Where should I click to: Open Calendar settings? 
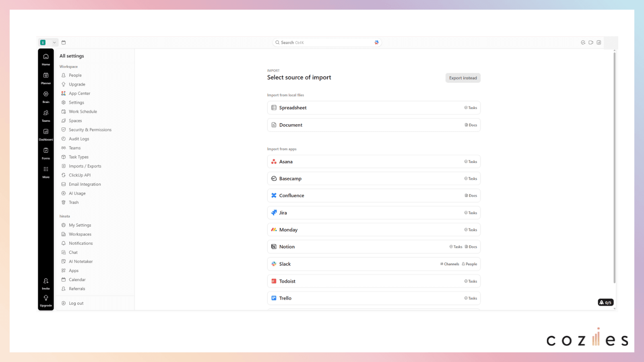[77, 280]
